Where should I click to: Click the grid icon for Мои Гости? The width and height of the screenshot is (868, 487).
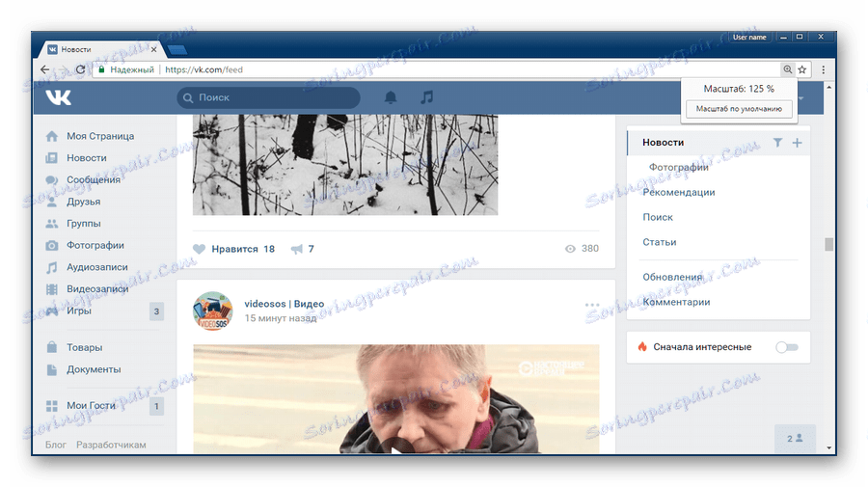click(51, 406)
